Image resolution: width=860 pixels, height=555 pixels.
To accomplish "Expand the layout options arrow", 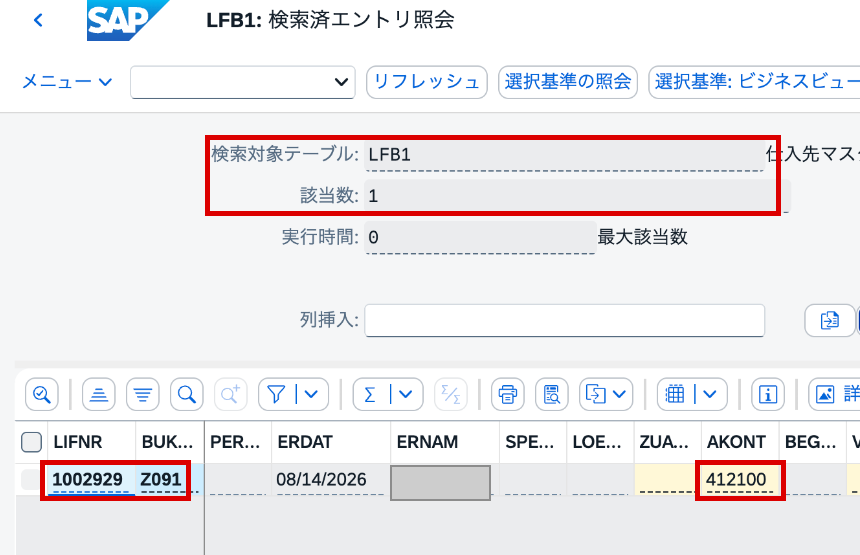I will point(710,394).
